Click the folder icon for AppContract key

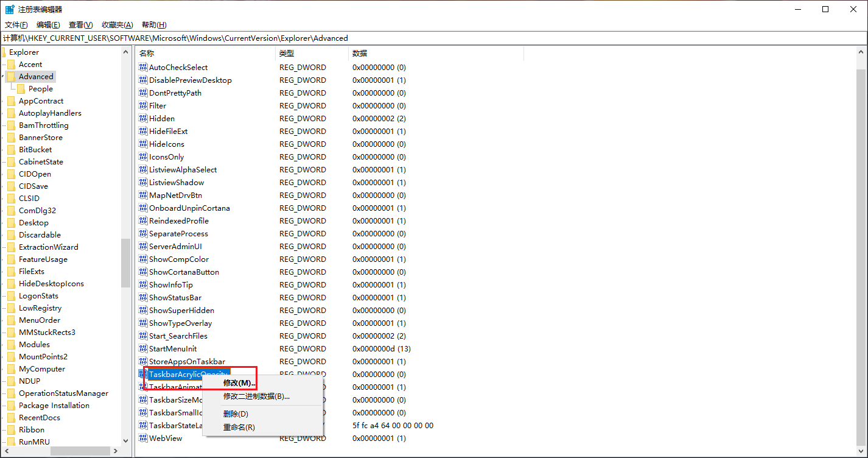(11, 101)
